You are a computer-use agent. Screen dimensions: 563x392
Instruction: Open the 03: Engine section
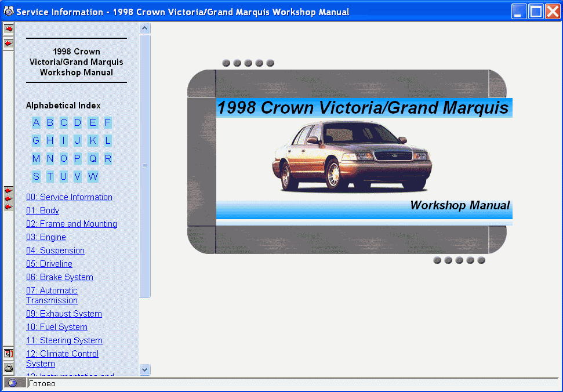pos(46,237)
